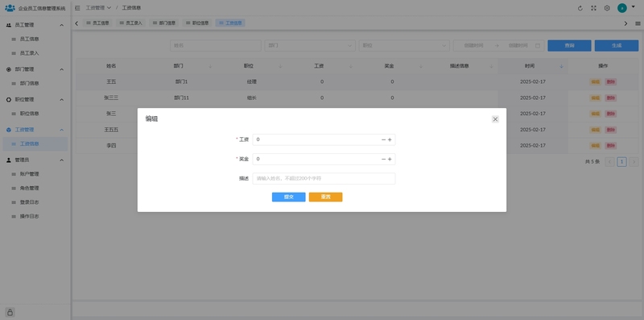
Task: Click 删除 in the 张三三 row
Action: point(611,98)
